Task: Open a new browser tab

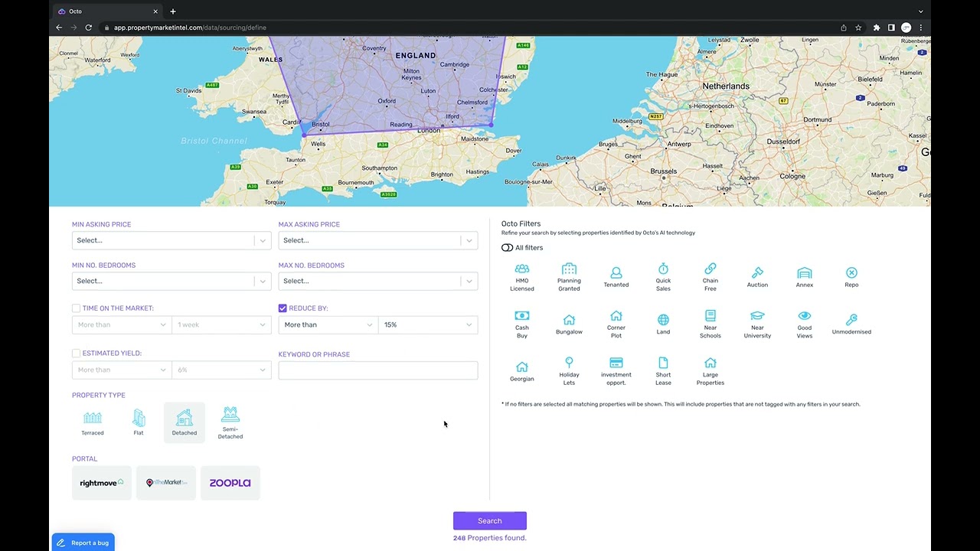Action: [x=173, y=11]
